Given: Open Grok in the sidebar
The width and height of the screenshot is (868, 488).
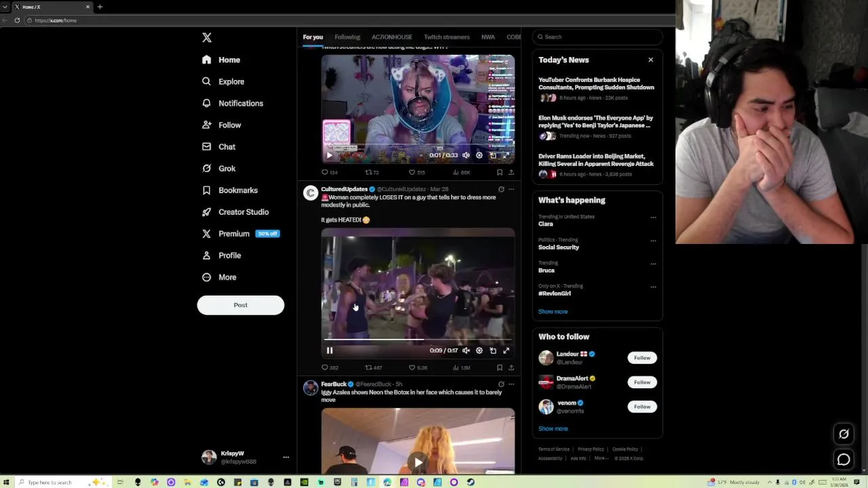Looking at the screenshot, I should (x=219, y=168).
